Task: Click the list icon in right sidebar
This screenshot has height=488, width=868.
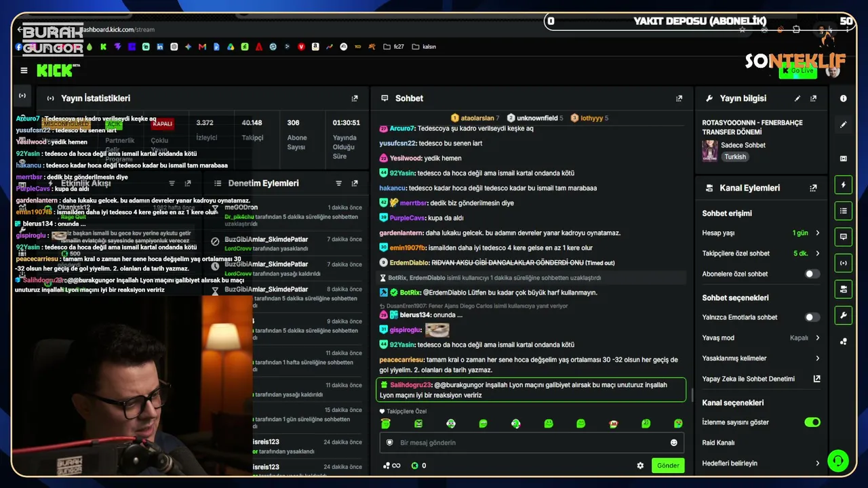Action: pyautogui.click(x=844, y=211)
